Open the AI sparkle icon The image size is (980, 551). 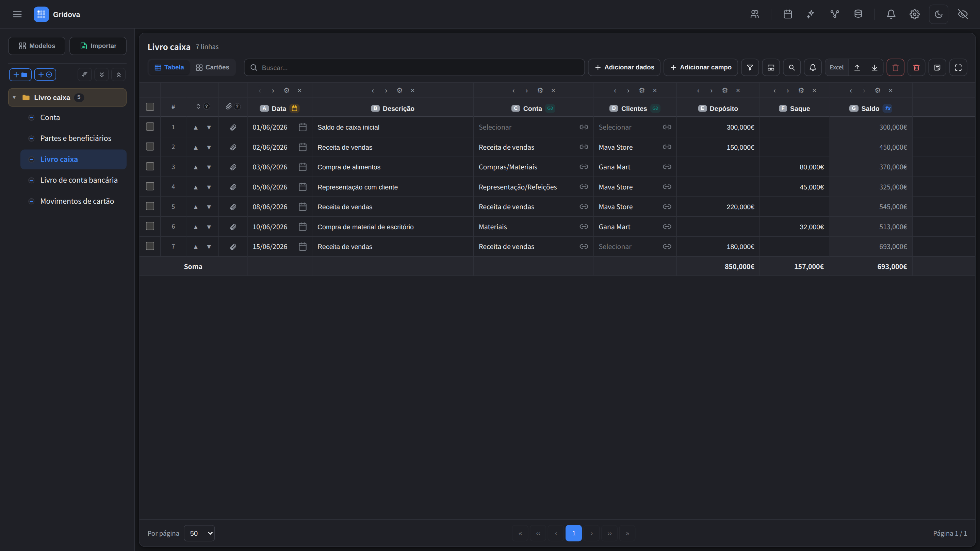[x=811, y=14]
